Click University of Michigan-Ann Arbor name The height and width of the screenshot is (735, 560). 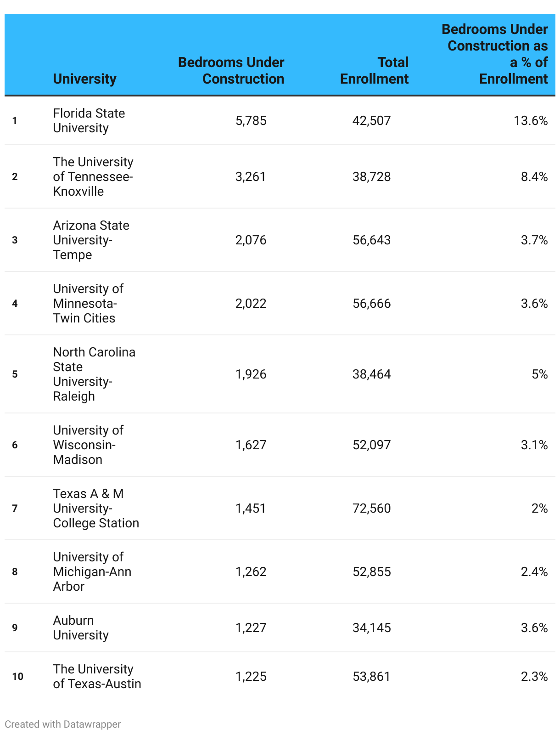(x=92, y=571)
